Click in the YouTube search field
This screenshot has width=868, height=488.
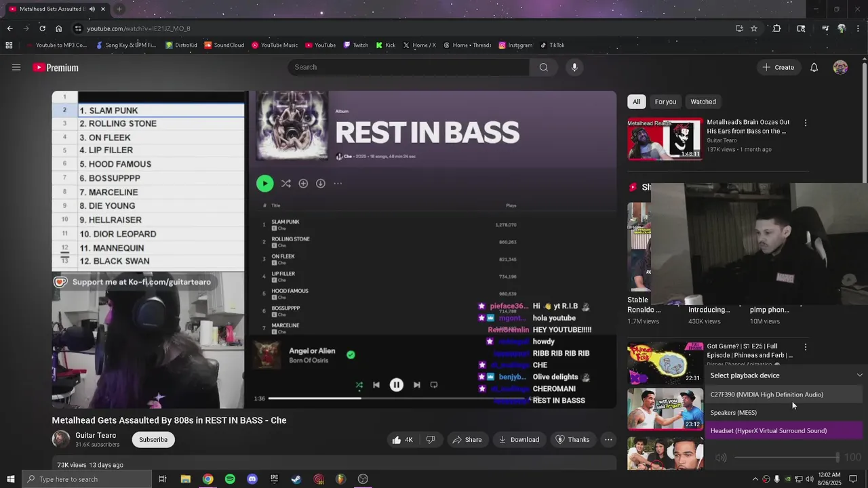(x=409, y=67)
